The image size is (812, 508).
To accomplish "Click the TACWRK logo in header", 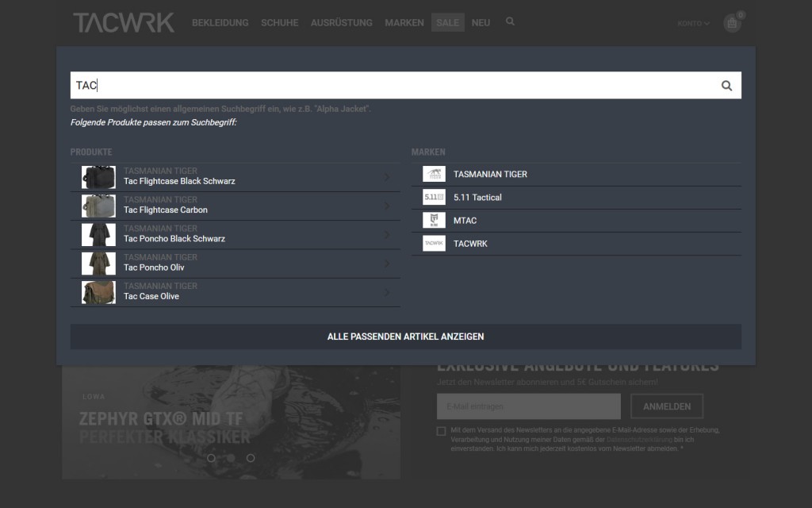I will click(x=124, y=22).
